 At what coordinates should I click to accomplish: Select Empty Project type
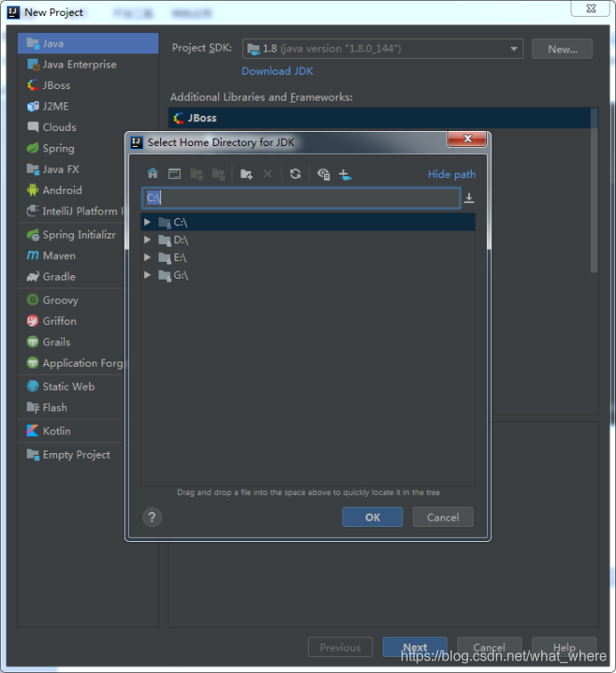pyautogui.click(x=71, y=455)
